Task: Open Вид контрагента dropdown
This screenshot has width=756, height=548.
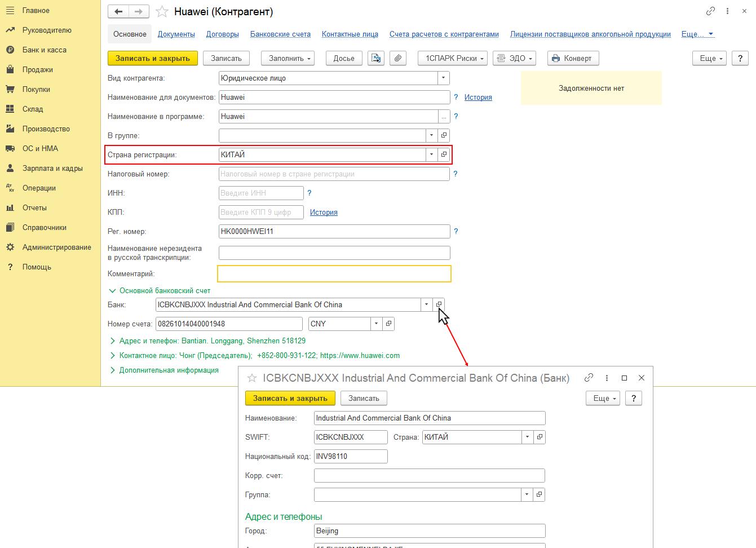Action: (x=443, y=78)
